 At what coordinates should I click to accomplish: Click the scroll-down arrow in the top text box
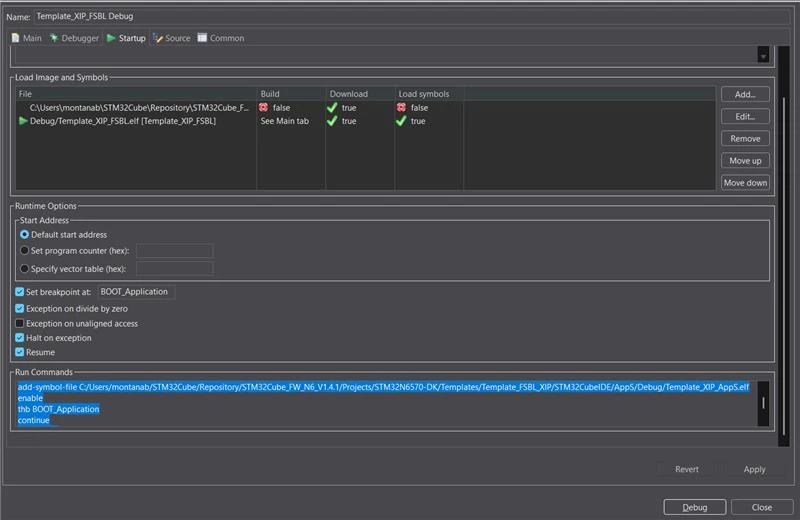click(x=763, y=56)
